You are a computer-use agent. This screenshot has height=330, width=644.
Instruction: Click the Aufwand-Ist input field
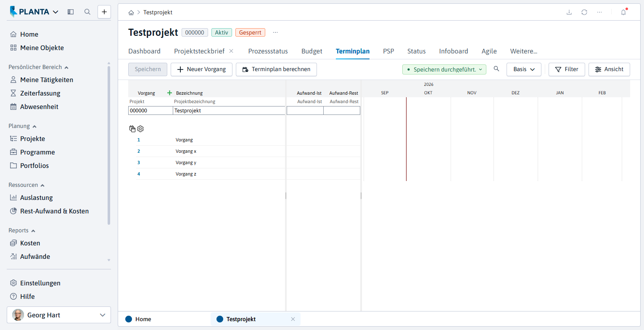click(305, 111)
